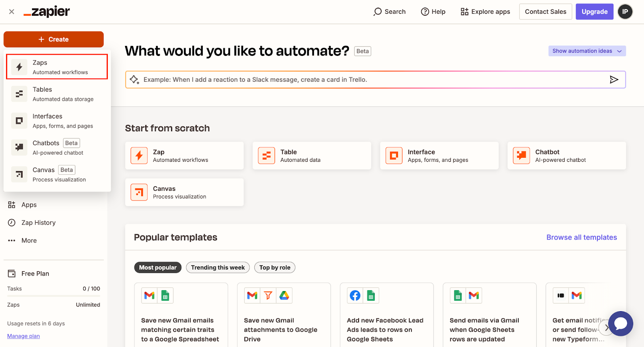
Task: Click the Table icon under Start from scratch
Action: click(x=266, y=156)
